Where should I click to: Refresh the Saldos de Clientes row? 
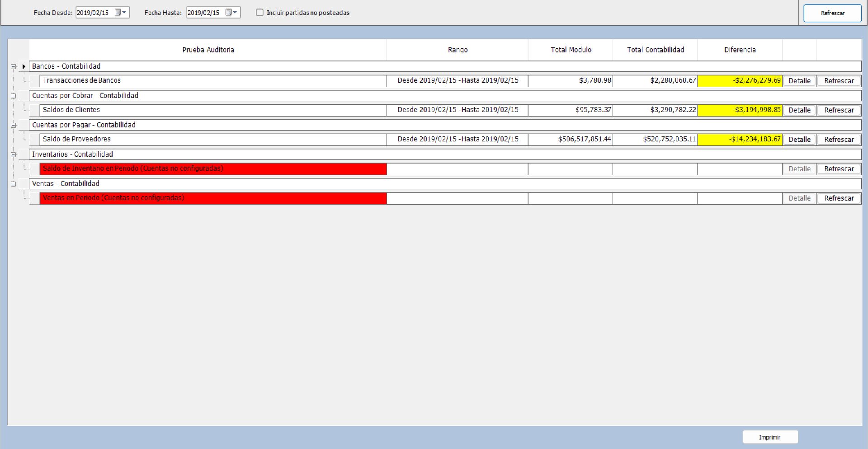point(839,110)
